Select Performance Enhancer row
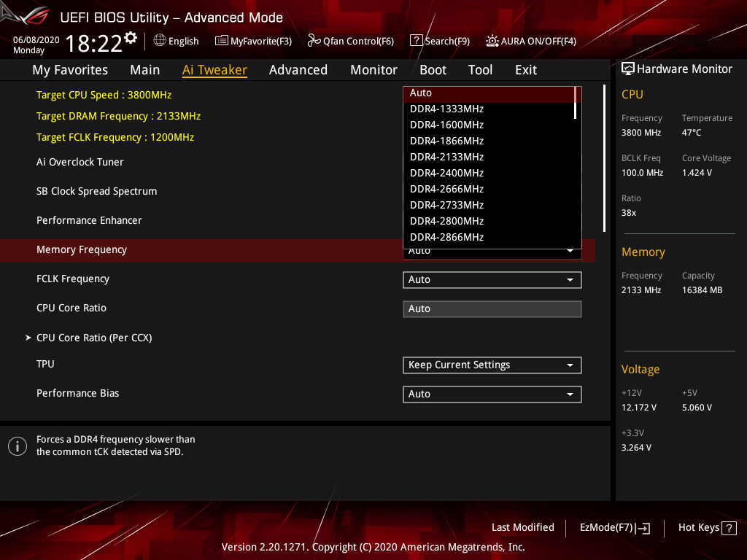Viewport: 747px width, 560px height. pos(89,220)
